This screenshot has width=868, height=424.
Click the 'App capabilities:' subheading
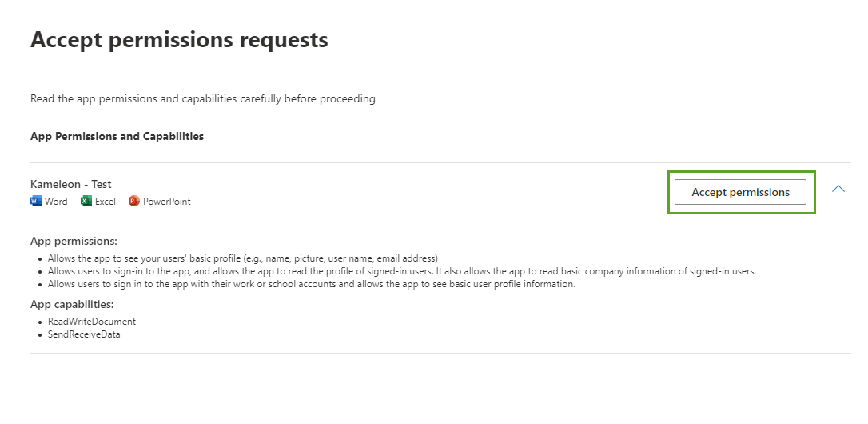pos(72,304)
